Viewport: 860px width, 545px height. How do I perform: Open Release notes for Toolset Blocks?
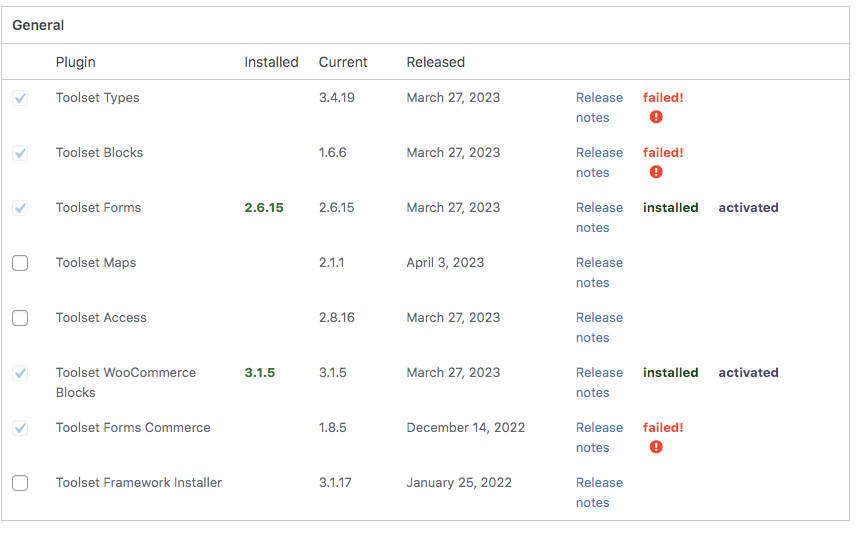click(x=599, y=162)
